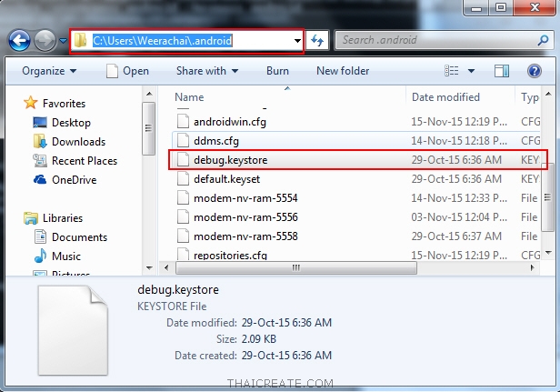Click the Date created value 29-Oct-15 6:36 AM
560x392 pixels.
tap(286, 356)
